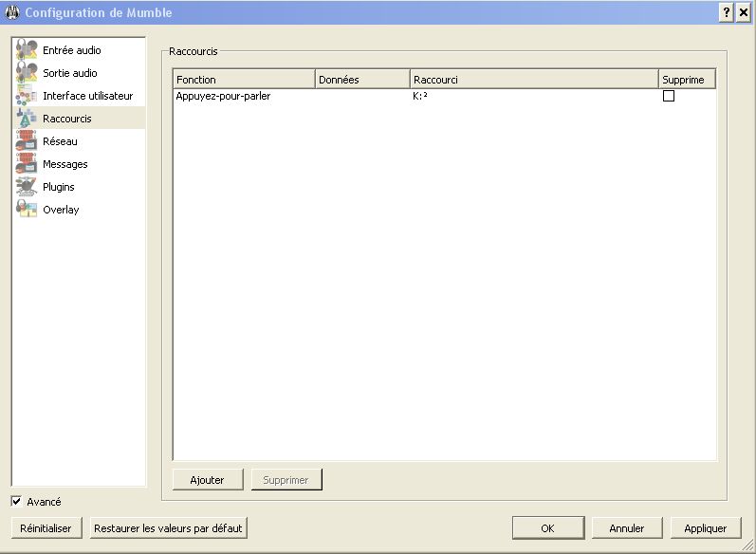The image size is (756, 554).
Task: Go to the Réseau settings page
Action: [x=79, y=140]
